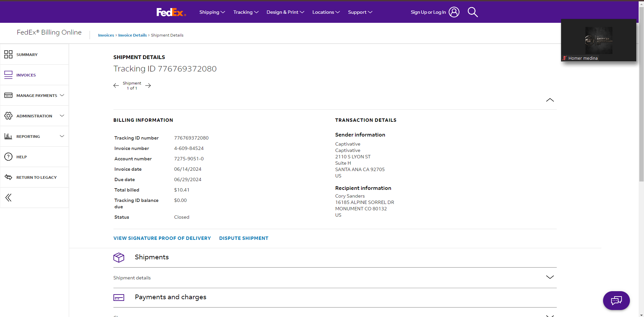Click View Signature Proof of Delivery
Image resolution: width=644 pixels, height=317 pixels.
(162, 238)
